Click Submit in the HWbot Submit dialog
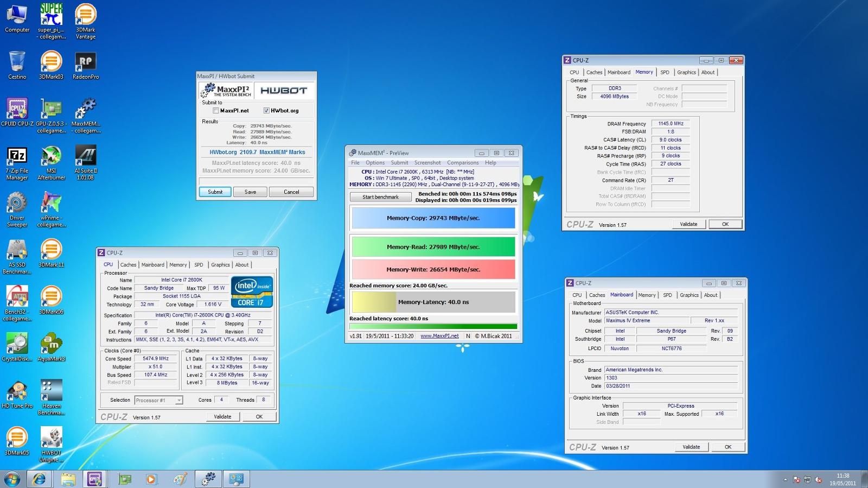The width and height of the screenshot is (868, 488). (x=215, y=192)
